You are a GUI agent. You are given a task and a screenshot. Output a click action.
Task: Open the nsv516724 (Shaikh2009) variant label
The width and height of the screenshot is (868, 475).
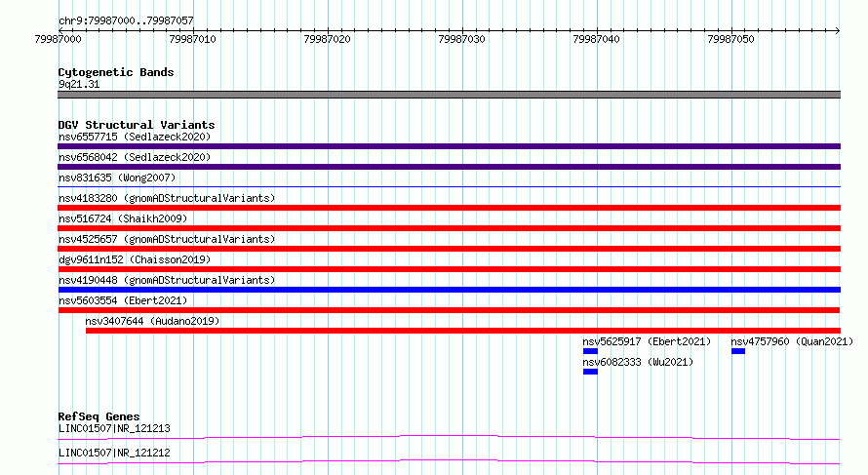click(x=123, y=218)
